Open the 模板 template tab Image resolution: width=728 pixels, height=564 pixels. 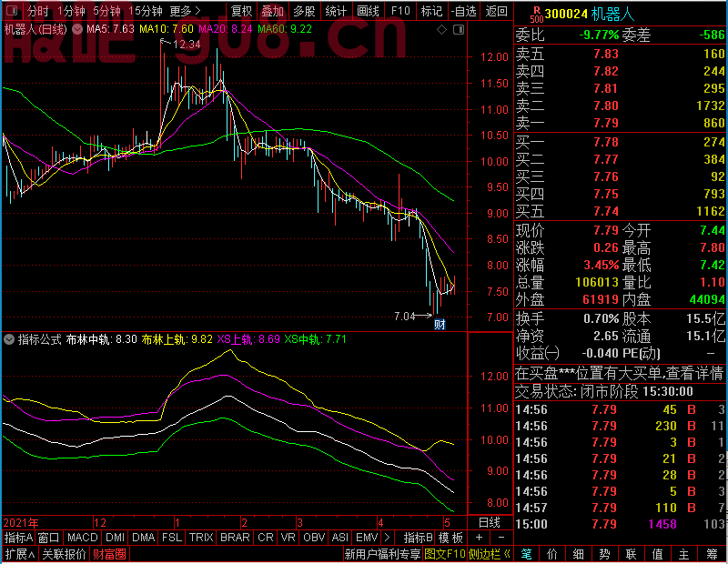tap(450, 538)
